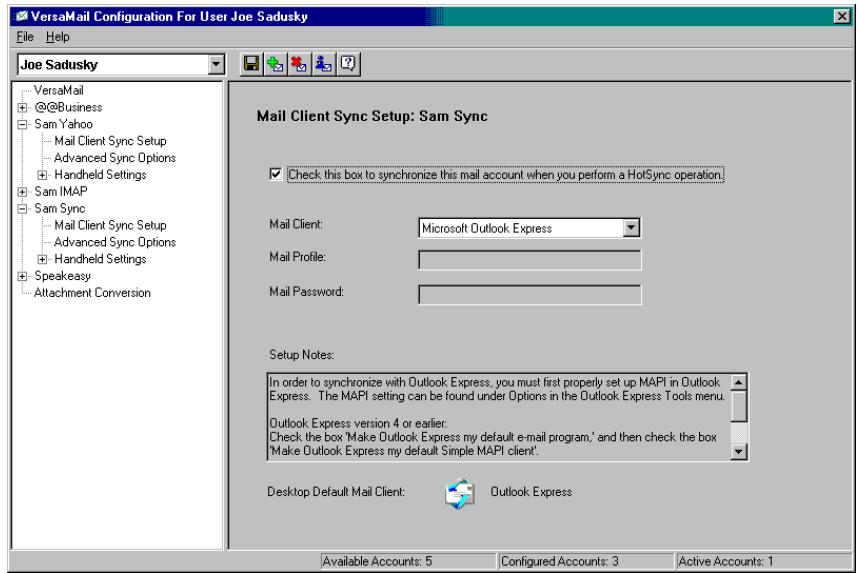Click the Setup Notes scroll down arrow
The width and height of the screenshot is (859, 573).
[x=739, y=452]
